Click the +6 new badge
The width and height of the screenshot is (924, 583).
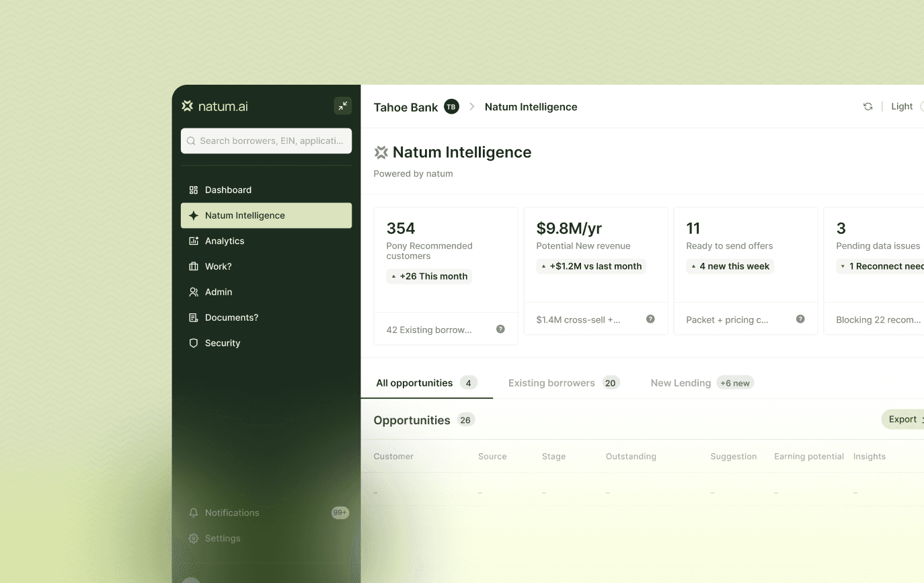735,383
